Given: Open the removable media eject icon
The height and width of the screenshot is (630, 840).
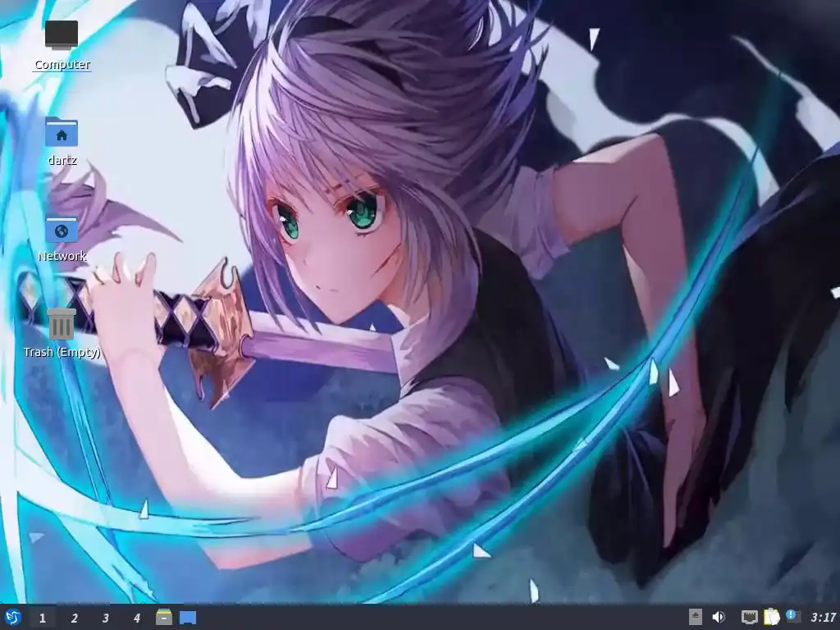Looking at the screenshot, I should click(x=695, y=617).
